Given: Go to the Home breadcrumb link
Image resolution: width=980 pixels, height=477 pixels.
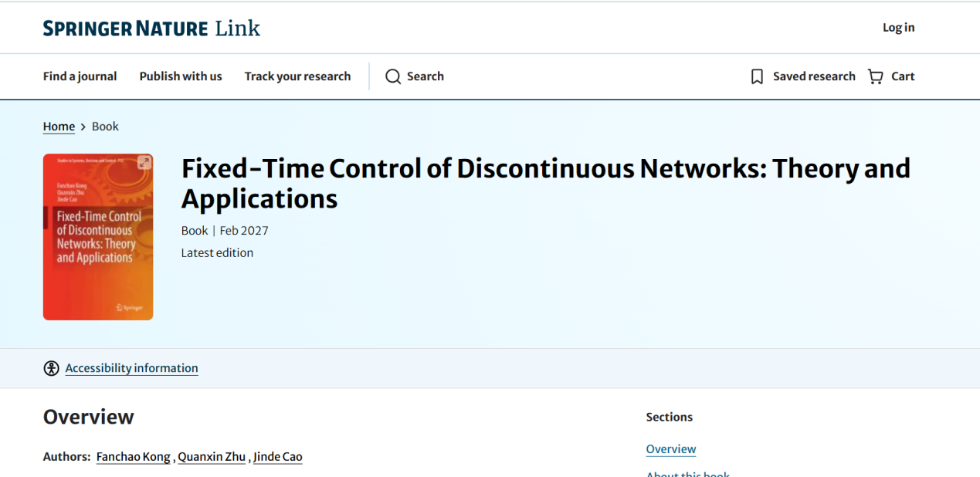Looking at the screenshot, I should point(59,127).
